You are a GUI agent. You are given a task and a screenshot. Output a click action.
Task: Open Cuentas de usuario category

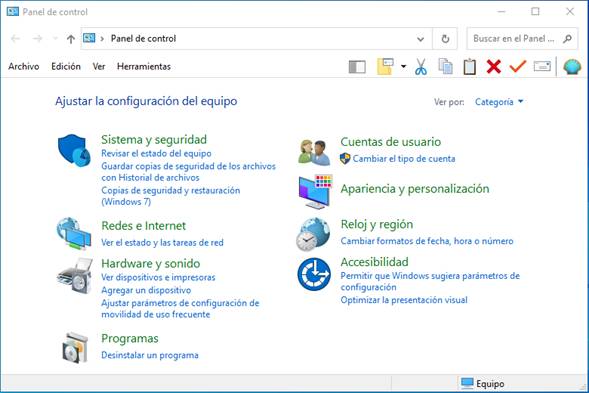391,142
